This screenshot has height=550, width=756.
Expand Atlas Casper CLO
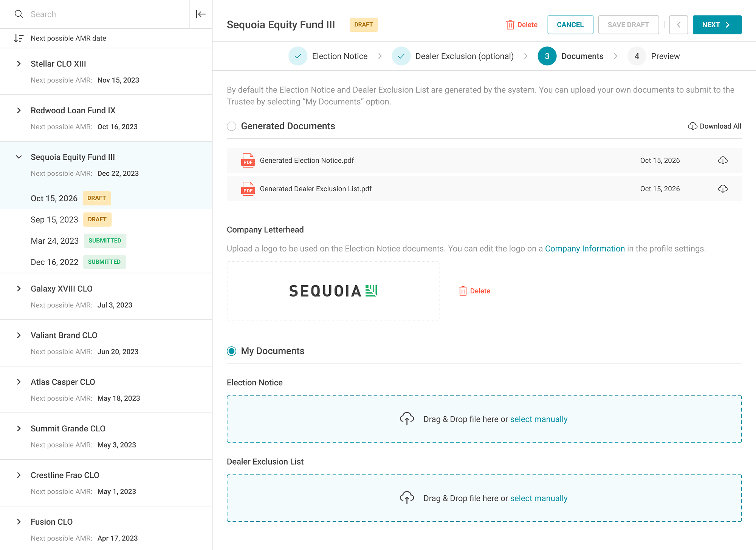[x=19, y=382]
